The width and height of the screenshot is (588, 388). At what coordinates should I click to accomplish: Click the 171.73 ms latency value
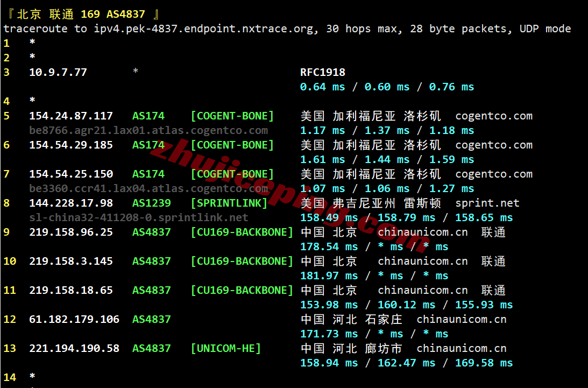click(329, 334)
